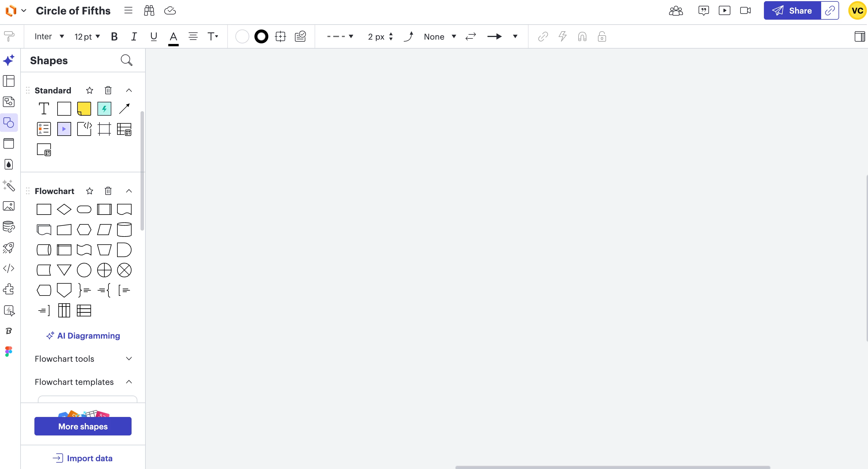
Task: Select the yellow sticky note shape
Action: pyautogui.click(x=84, y=108)
